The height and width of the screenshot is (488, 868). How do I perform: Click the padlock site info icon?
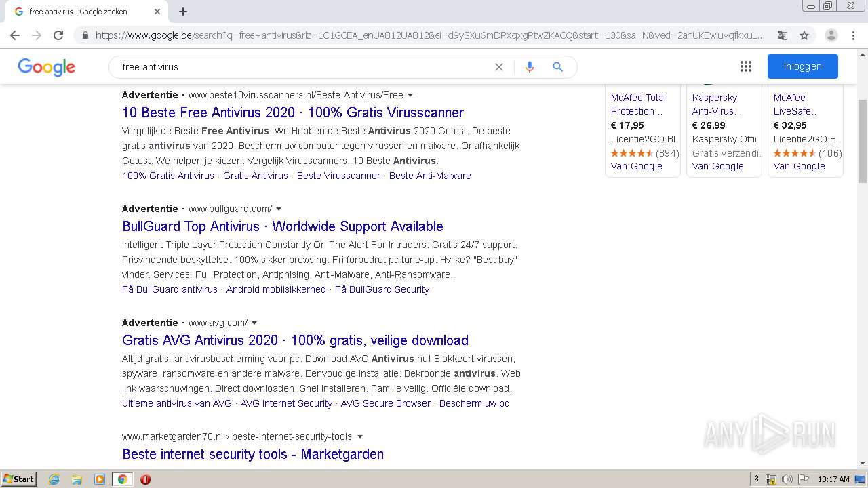(85, 35)
